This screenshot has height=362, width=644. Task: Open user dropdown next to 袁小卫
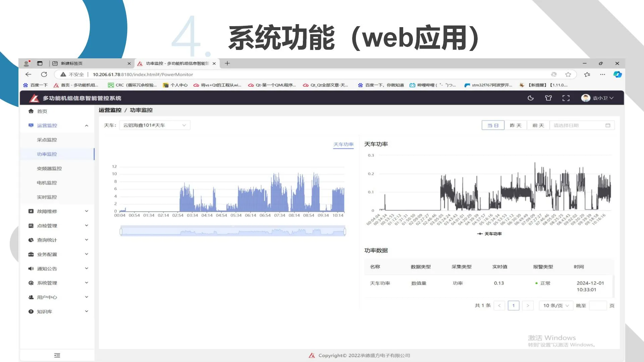(611, 98)
